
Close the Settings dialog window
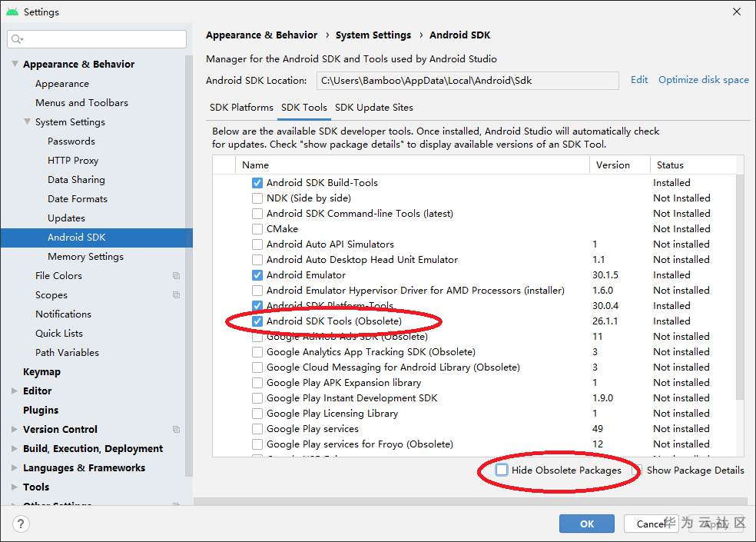point(737,12)
